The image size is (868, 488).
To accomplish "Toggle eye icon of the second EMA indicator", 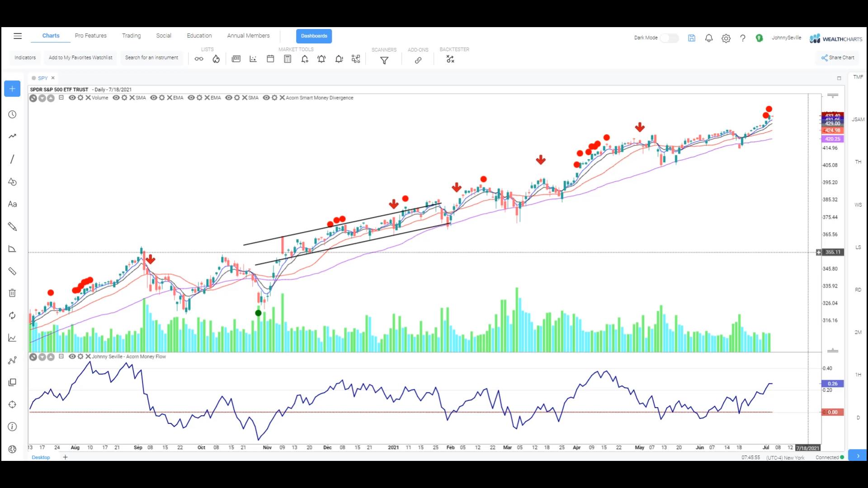I will (191, 98).
